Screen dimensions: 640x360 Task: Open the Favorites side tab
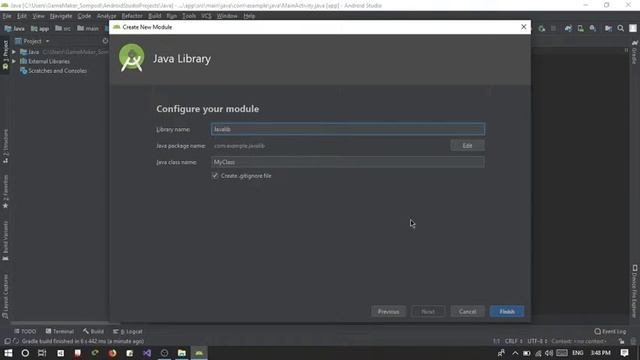coord(5,191)
